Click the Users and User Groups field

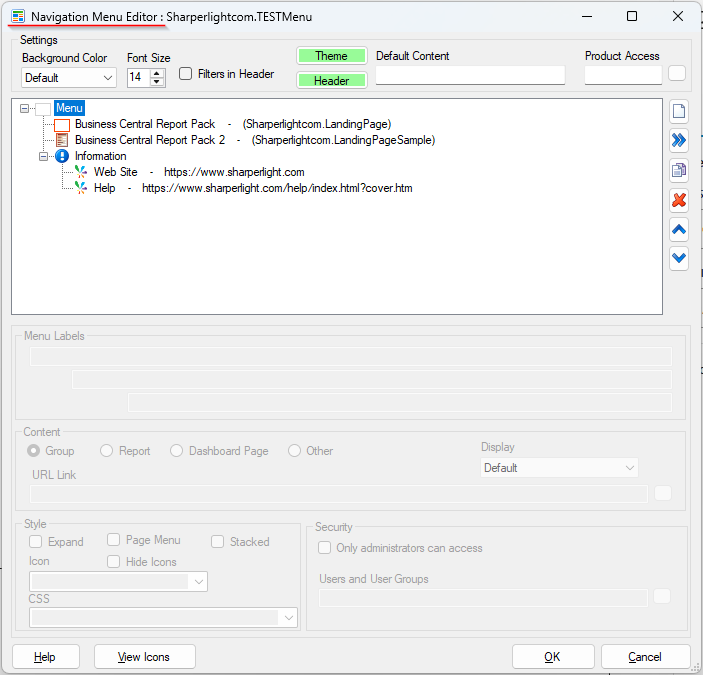pyautogui.click(x=483, y=597)
